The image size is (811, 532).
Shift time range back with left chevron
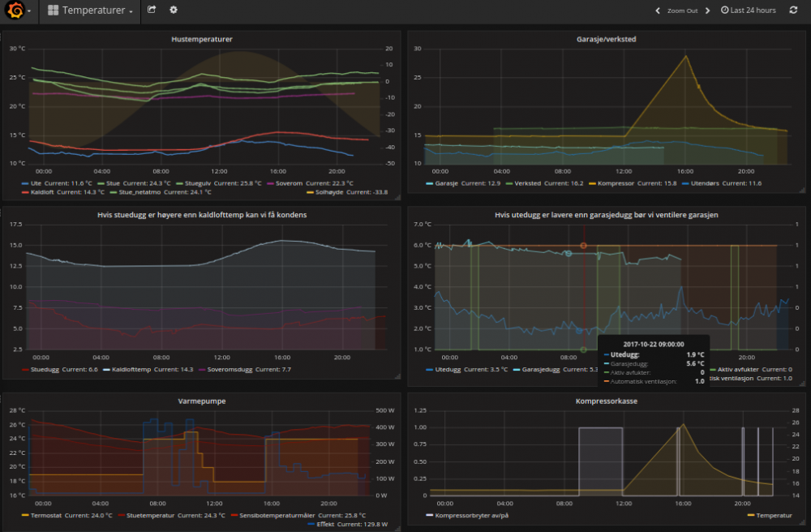[657, 11]
